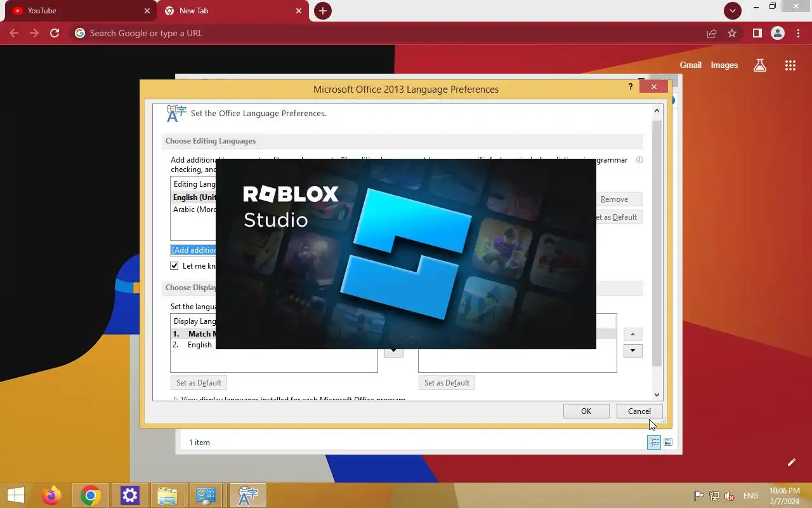The width and height of the screenshot is (812, 508).
Task: Switch Explorer window to large icons view
Action: (668, 442)
